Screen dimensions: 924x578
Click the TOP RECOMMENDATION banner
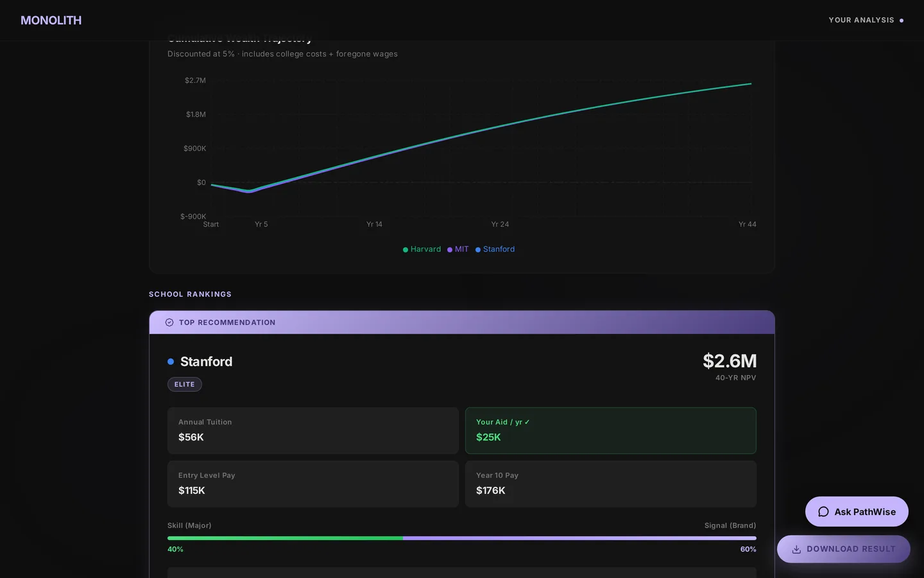(462, 322)
